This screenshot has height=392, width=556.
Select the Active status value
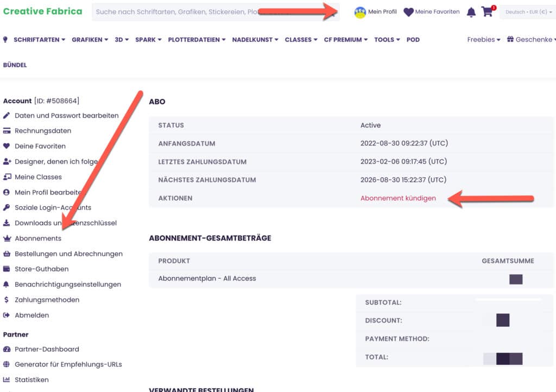[370, 125]
